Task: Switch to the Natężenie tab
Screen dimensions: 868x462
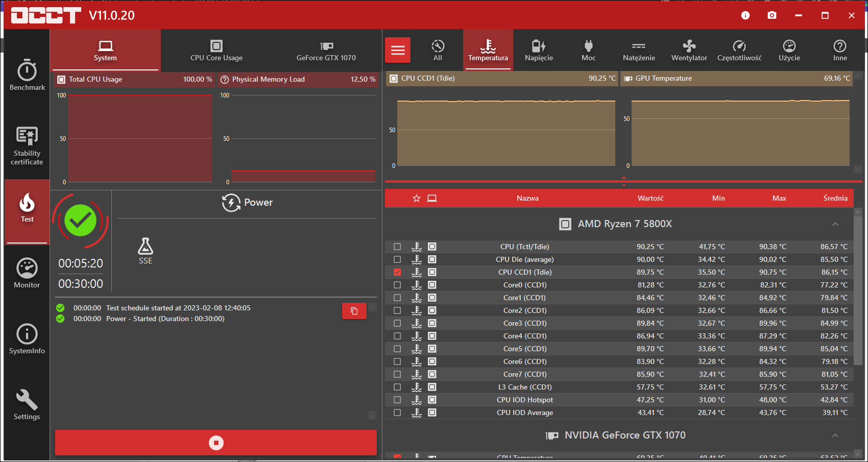Action: pos(639,50)
